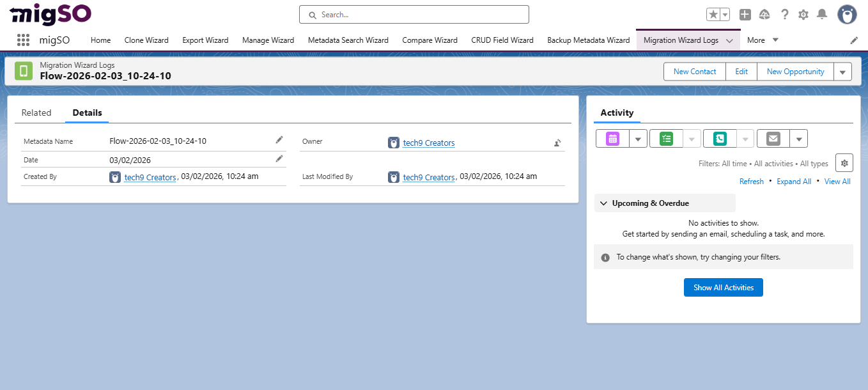
Task: Open the Trailhead guidance icon
Action: 764,14
